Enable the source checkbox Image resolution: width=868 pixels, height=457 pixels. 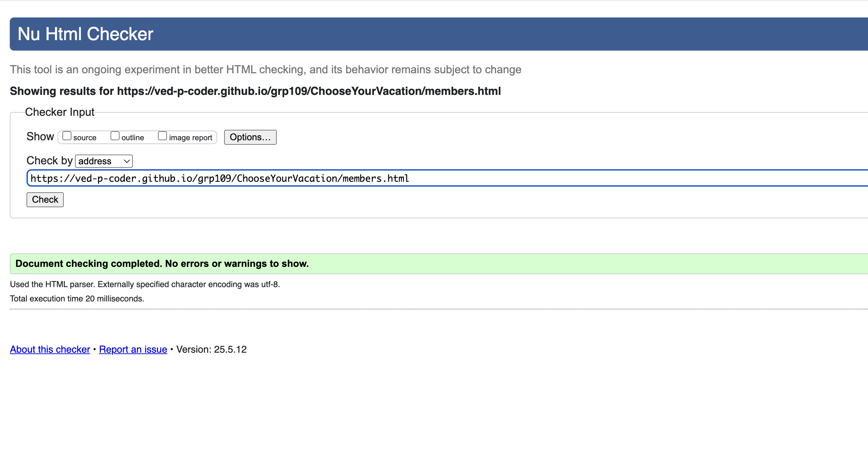67,136
